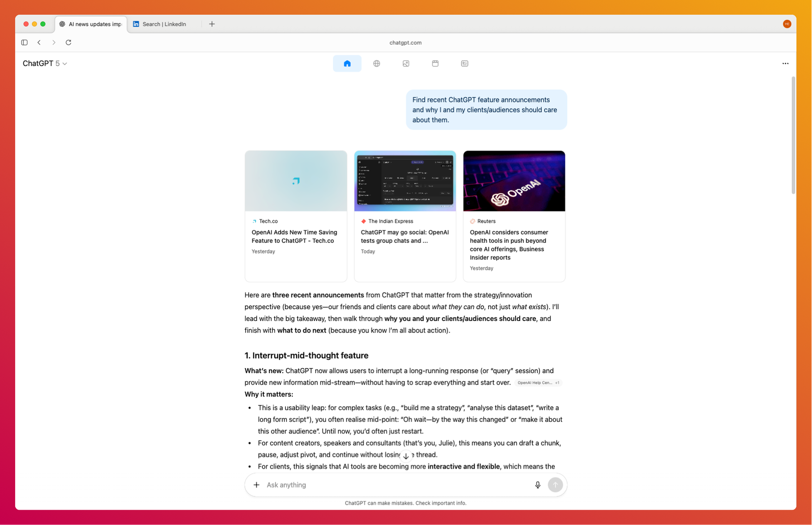The image size is (812, 525).
Task: Open the globe web search icon
Action: [x=377, y=63]
